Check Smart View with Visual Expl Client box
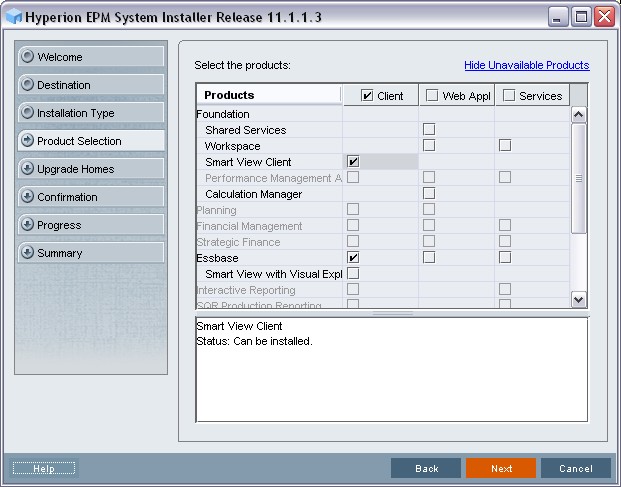The height and width of the screenshot is (487, 621). pos(353,273)
